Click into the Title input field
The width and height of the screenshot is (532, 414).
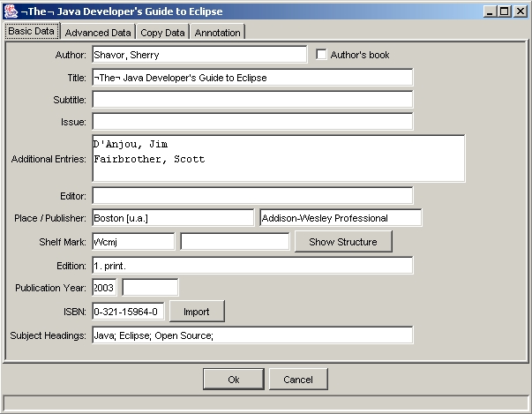pyautogui.click(x=252, y=78)
